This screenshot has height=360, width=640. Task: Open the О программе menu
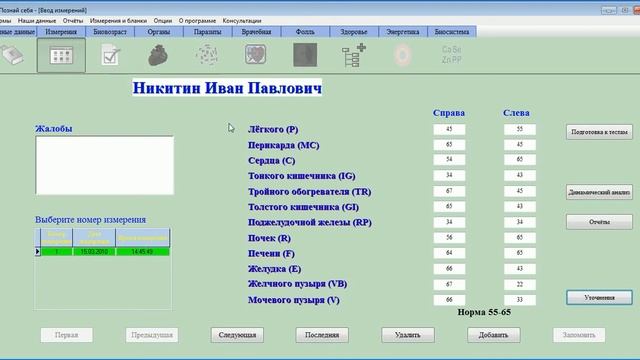click(x=197, y=20)
